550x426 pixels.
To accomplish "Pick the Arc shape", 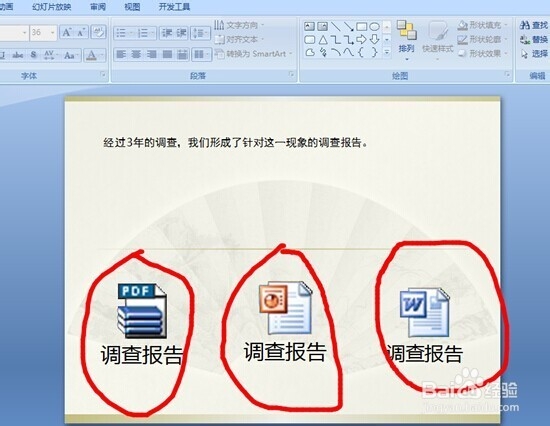I will pyautogui.click(x=335, y=53).
